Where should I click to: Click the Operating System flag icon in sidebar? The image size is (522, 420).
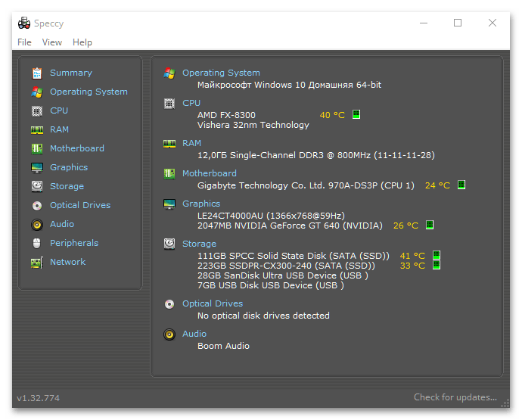click(x=37, y=92)
